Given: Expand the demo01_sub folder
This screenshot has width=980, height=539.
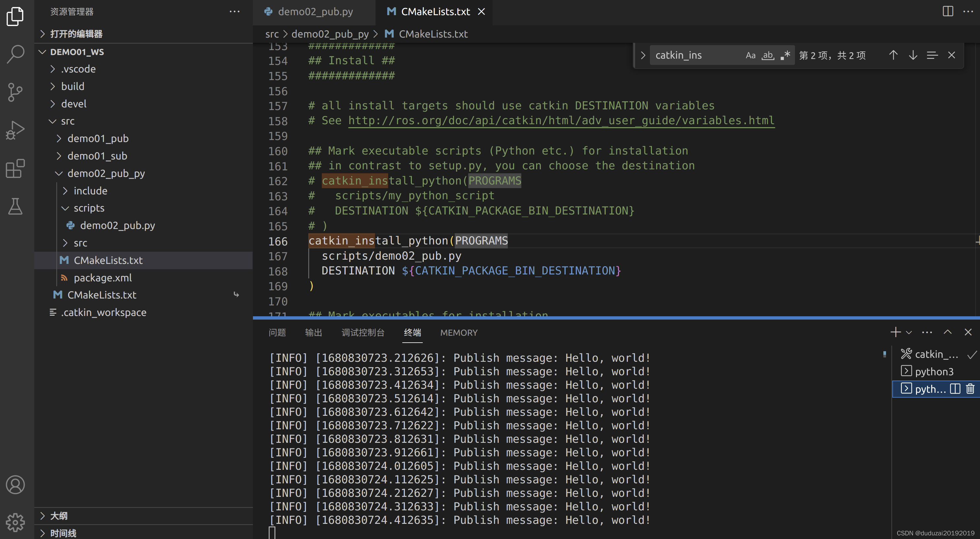Looking at the screenshot, I should tap(143, 156).
